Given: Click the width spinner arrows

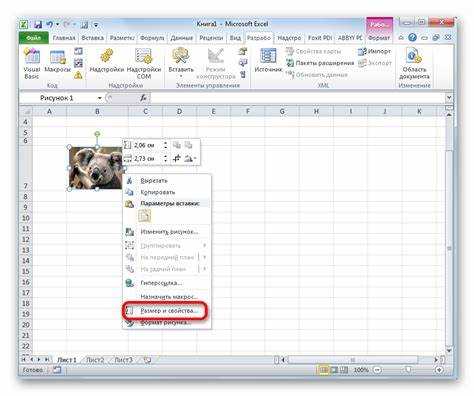Looking at the screenshot, I should coord(165,159).
